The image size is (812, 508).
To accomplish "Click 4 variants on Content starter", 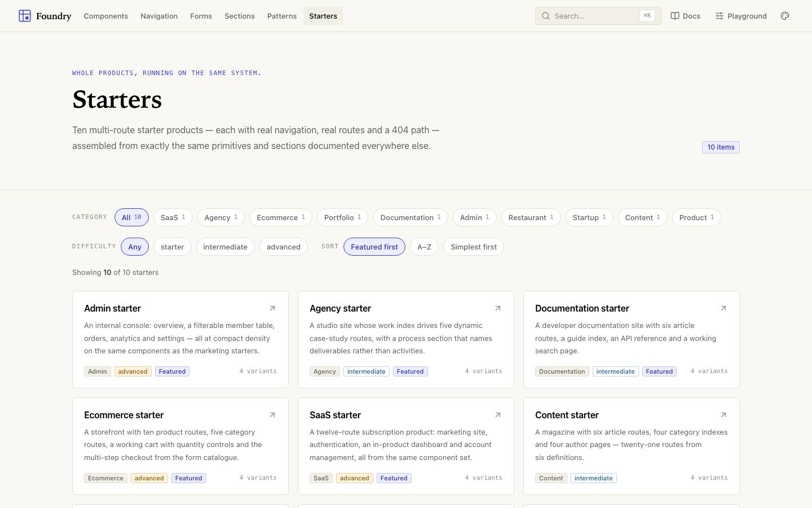I will coord(709,478).
